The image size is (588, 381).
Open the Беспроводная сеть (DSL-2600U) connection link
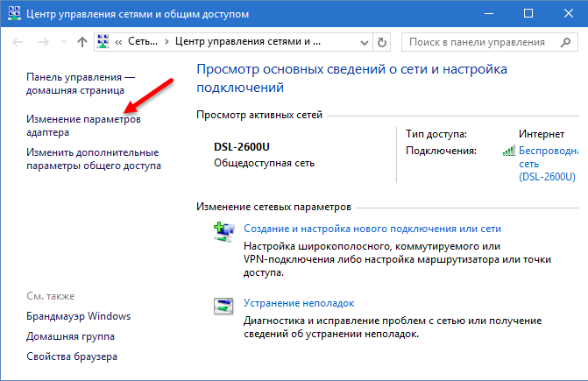click(x=549, y=164)
